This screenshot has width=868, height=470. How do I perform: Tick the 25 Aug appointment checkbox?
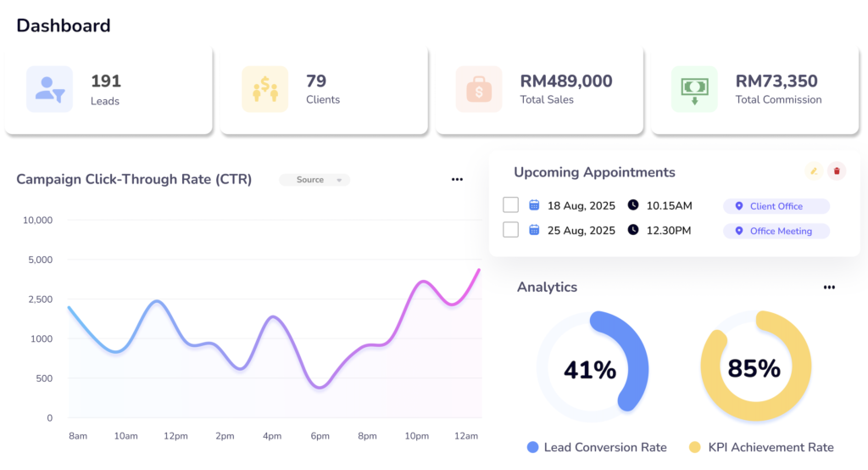(x=510, y=230)
